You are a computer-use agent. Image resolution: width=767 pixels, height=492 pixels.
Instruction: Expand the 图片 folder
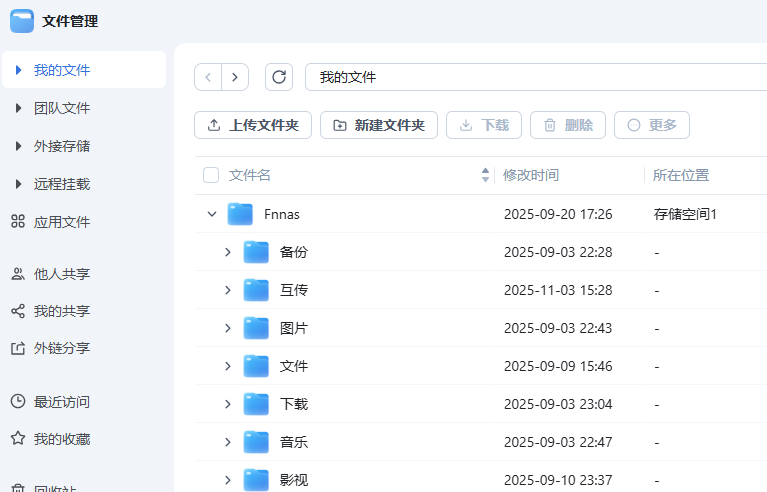pos(228,328)
